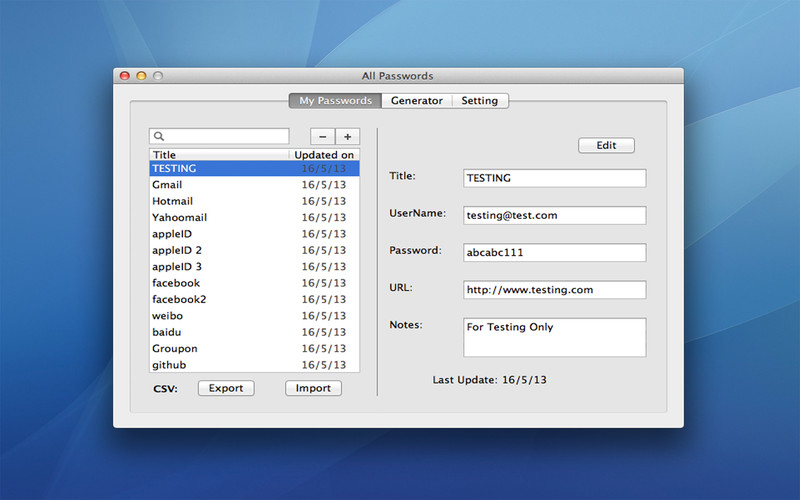The height and width of the screenshot is (500, 800).
Task: Open the Generator tab
Action: 417,101
